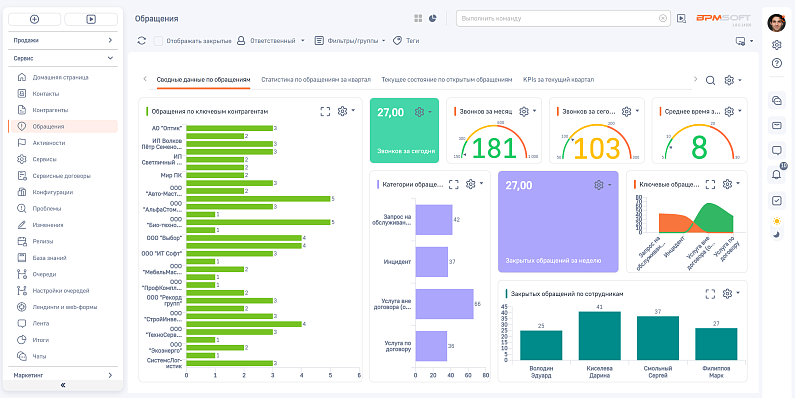Click the Выполнить команду input field
Screen dimensions: 795x398
click(x=559, y=18)
